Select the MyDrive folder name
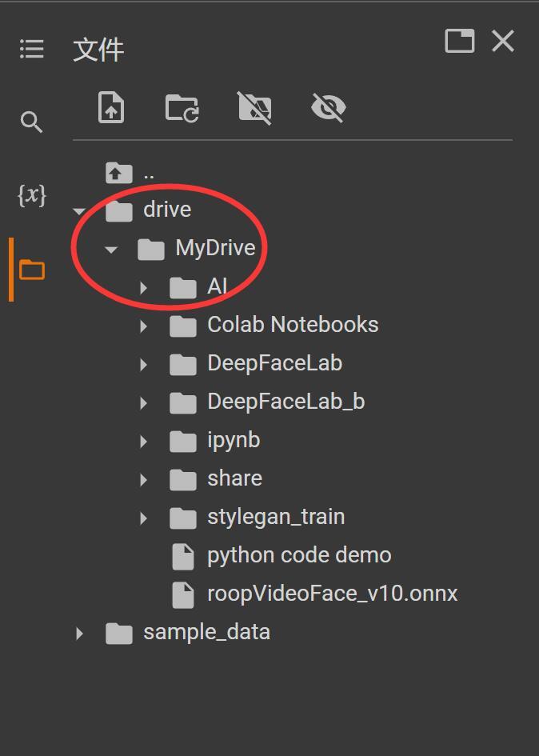 [x=215, y=248]
